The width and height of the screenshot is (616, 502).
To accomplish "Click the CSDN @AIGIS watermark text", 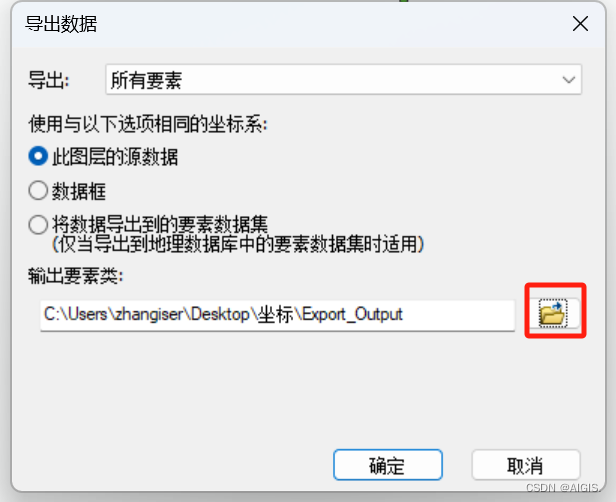I will tap(562, 488).
